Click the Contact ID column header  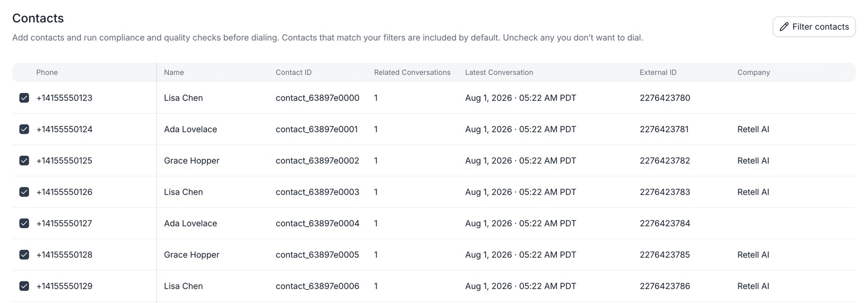point(294,72)
